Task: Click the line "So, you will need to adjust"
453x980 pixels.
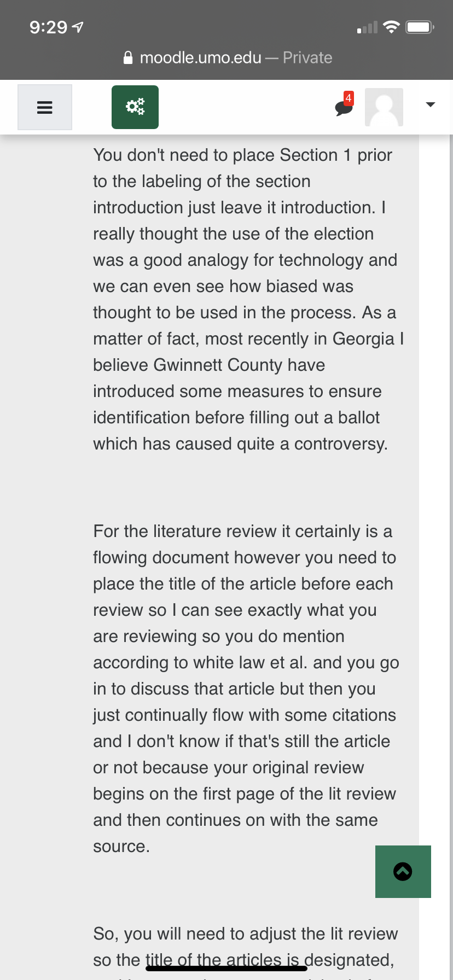Action: tap(245, 934)
